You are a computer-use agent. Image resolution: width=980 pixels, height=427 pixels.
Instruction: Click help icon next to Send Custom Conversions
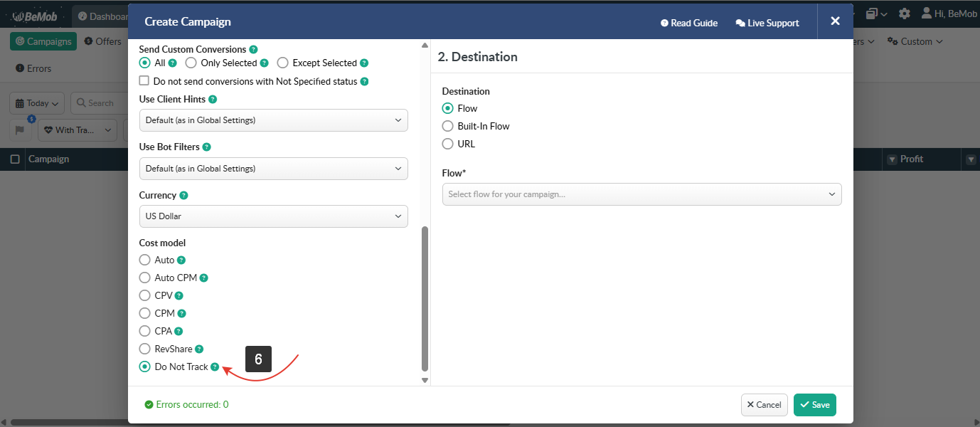[254, 50]
